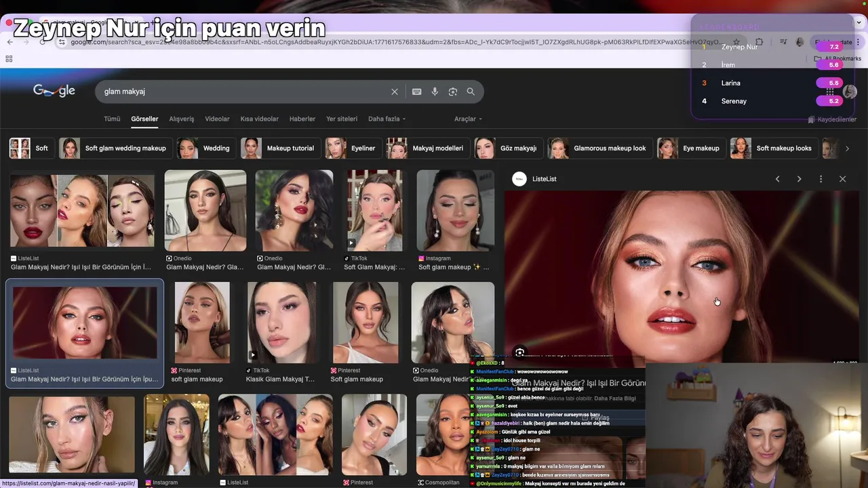Open the Pinterest 'soft glam makeup' blonde thumbnail
The image size is (868, 488).
(x=202, y=323)
